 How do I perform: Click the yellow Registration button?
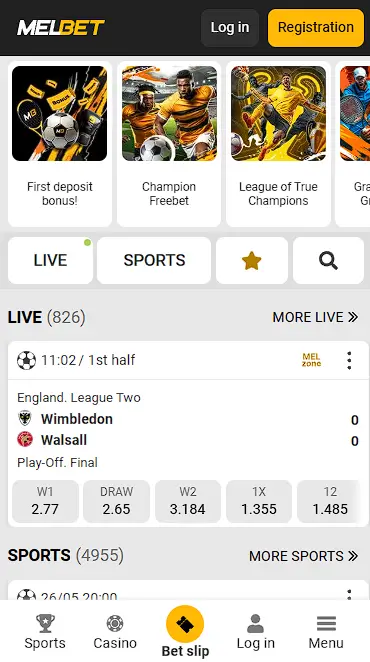(x=316, y=28)
